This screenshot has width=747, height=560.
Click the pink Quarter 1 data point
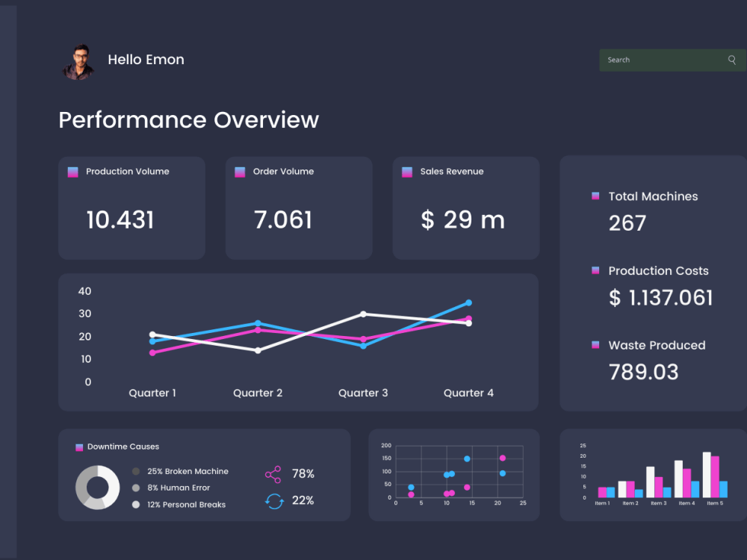tap(152, 353)
